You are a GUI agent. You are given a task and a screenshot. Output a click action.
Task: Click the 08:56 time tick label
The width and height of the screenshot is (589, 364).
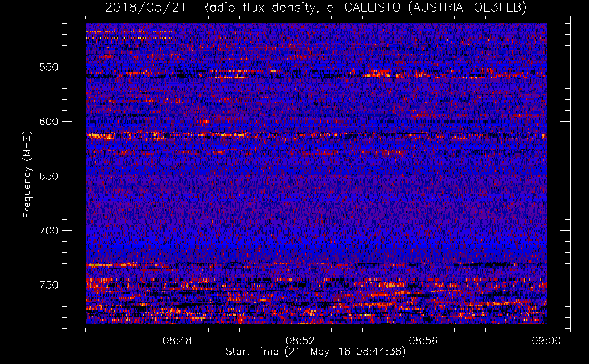pyautogui.click(x=424, y=341)
